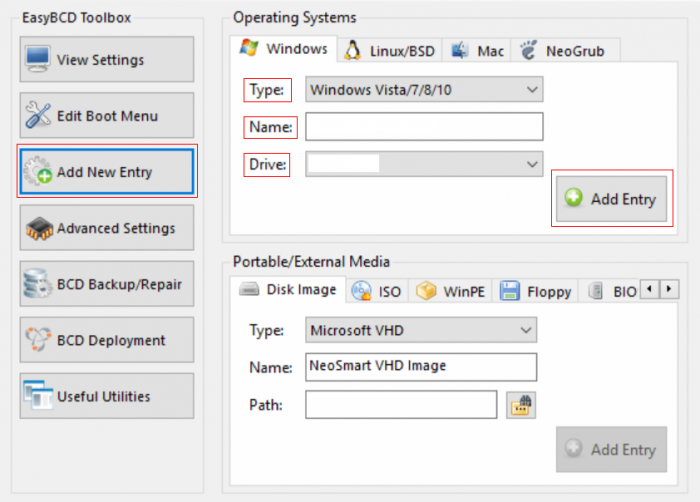Viewport: 700px width, 502px height.
Task: Click the Windows flag icon on tab
Action: (x=249, y=47)
